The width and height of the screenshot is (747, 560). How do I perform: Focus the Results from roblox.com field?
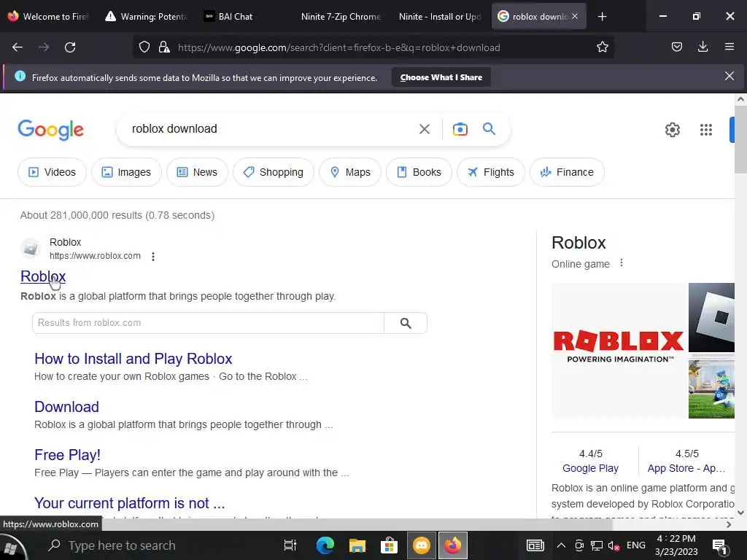(208, 323)
